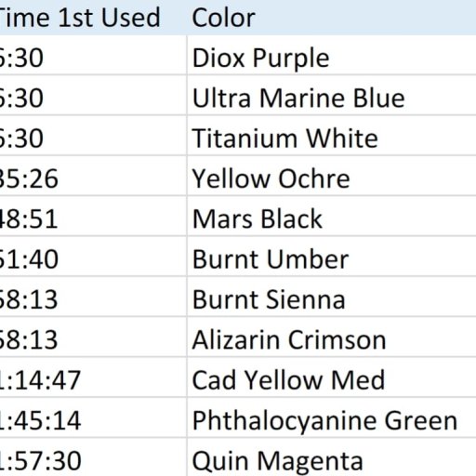
Task: Click the Quin Magenta cell
Action: tap(332, 457)
